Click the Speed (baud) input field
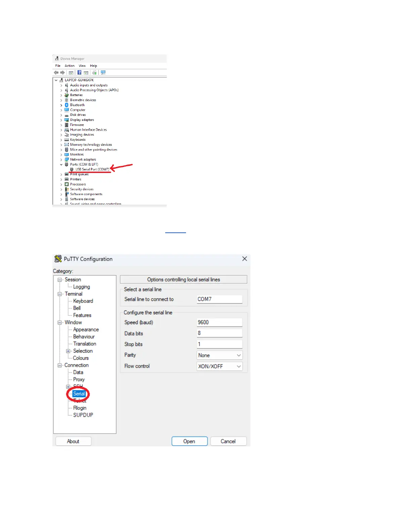Viewport: 411px width, 532px height. [220, 322]
